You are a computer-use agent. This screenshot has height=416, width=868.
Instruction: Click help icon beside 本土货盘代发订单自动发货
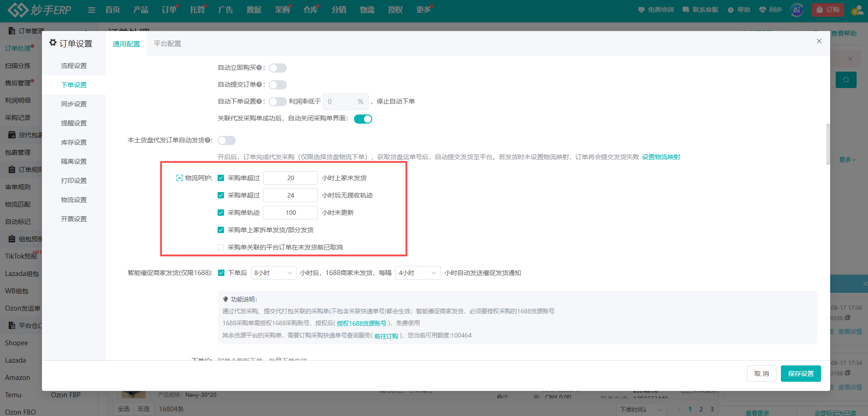(x=208, y=140)
